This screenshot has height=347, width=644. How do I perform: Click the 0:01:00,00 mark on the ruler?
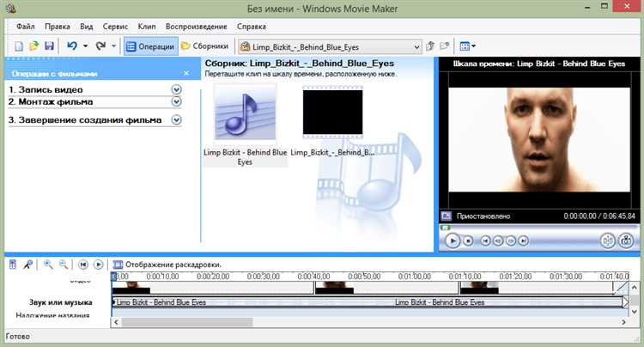(x=415, y=277)
